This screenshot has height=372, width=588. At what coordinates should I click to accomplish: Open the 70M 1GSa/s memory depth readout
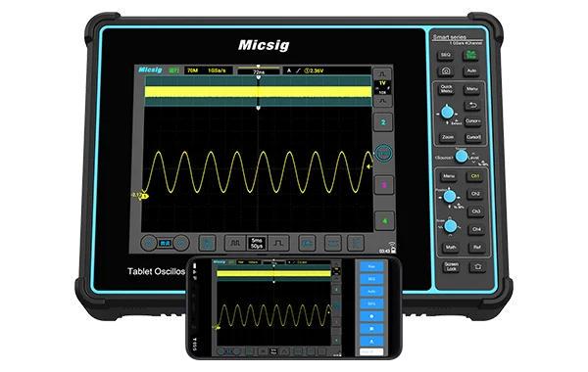pyautogui.click(x=208, y=70)
